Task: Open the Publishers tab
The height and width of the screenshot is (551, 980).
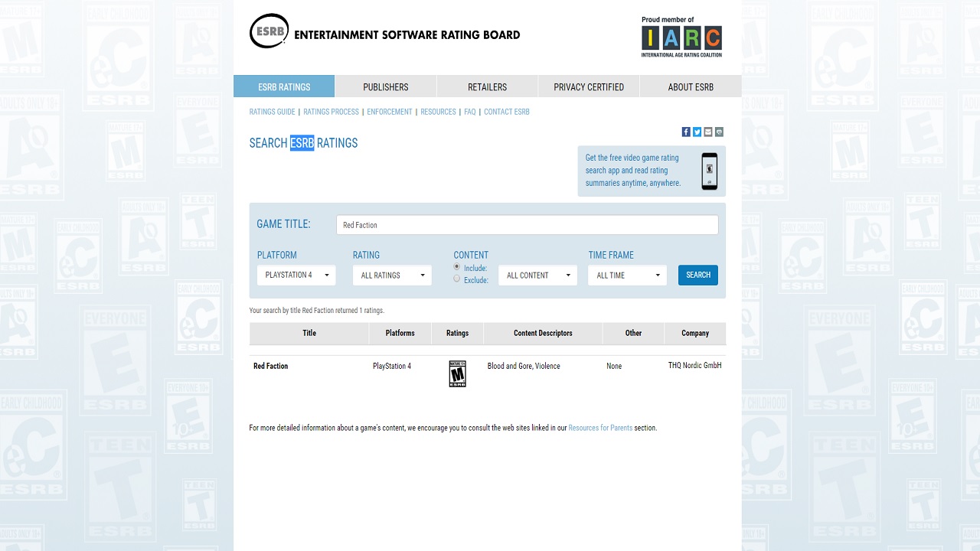Action: 386,86
